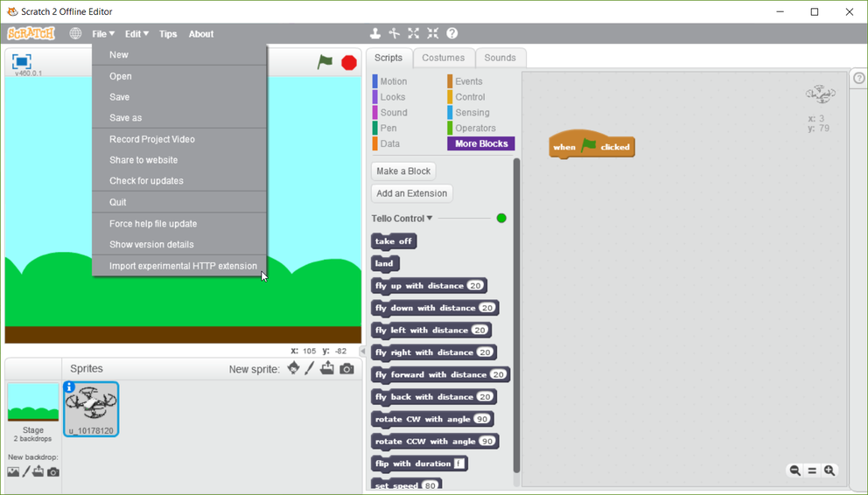Take new backdrop from camera

(x=53, y=471)
